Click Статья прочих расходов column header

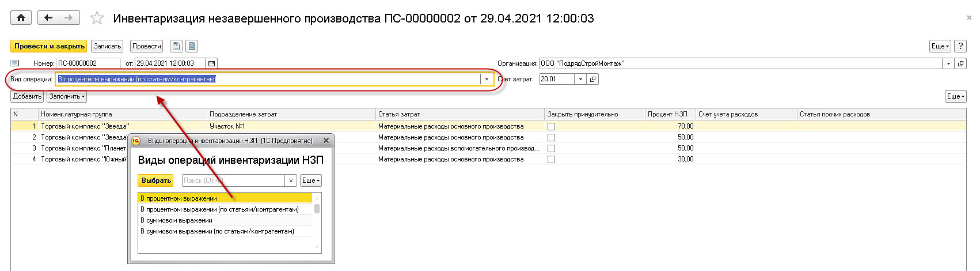(x=882, y=114)
